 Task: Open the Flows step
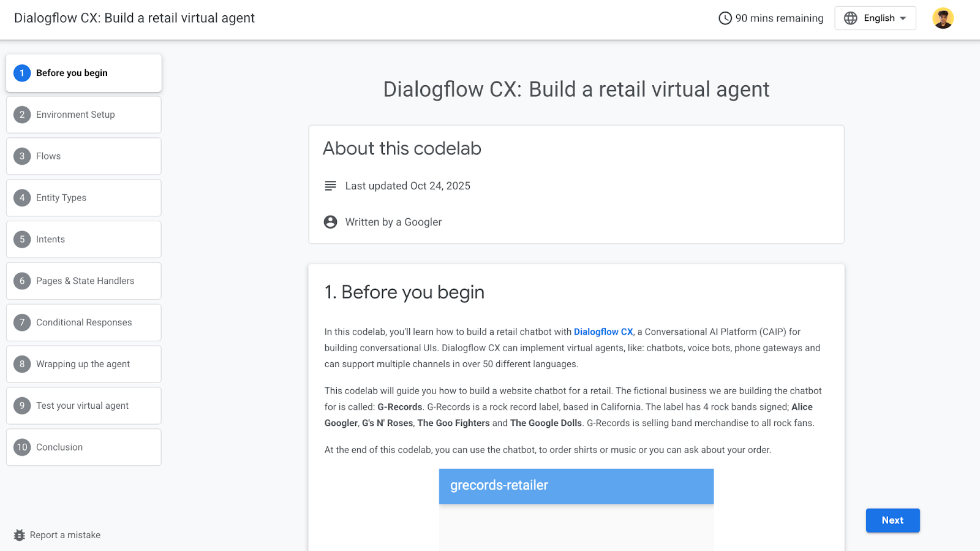click(84, 156)
